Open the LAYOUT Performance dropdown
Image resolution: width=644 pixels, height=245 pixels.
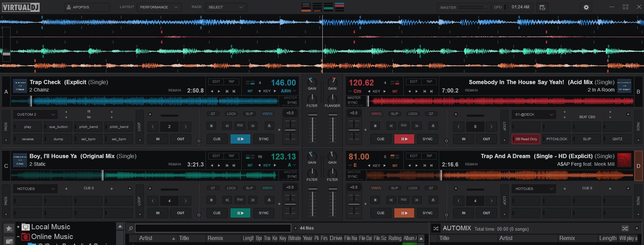coord(159,7)
